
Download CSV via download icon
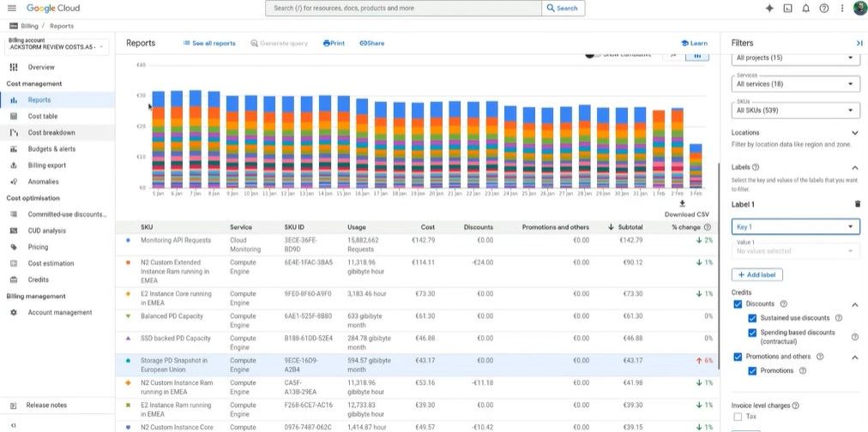pos(682,203)
